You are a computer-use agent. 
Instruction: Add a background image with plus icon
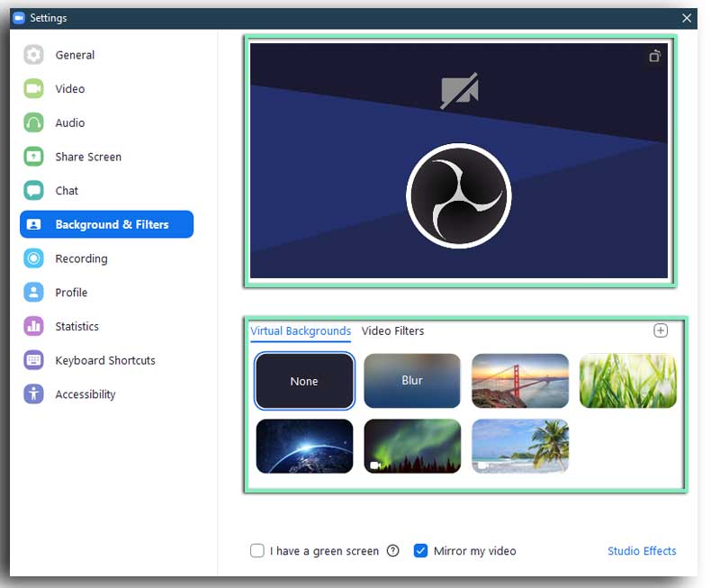661,330
